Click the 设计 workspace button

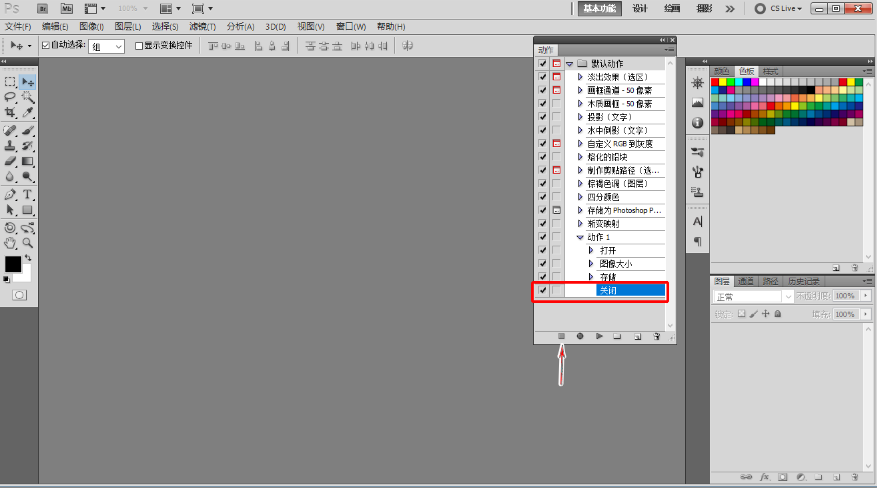click(640, 8)
